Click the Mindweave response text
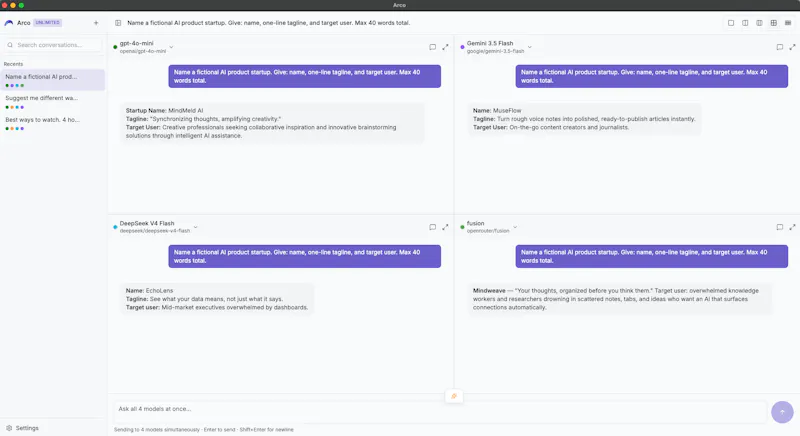 pyautogui.click(x=619, y=299)
